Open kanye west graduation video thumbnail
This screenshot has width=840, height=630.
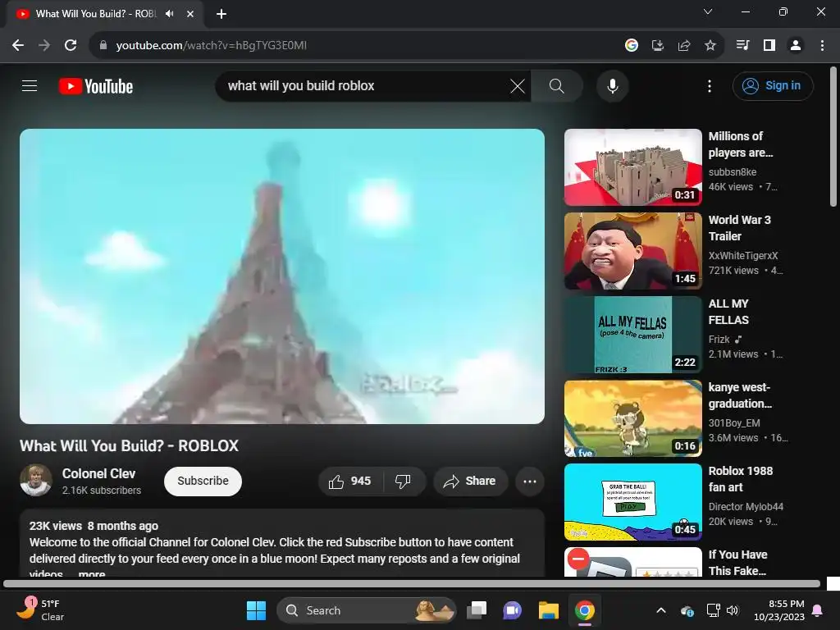coord(632,418)
